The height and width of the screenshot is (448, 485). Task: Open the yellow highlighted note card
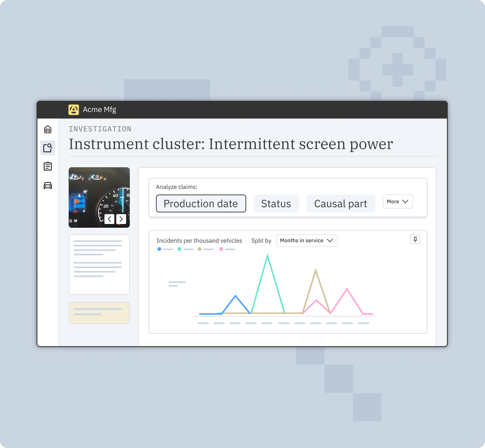[x=99, y=313]
